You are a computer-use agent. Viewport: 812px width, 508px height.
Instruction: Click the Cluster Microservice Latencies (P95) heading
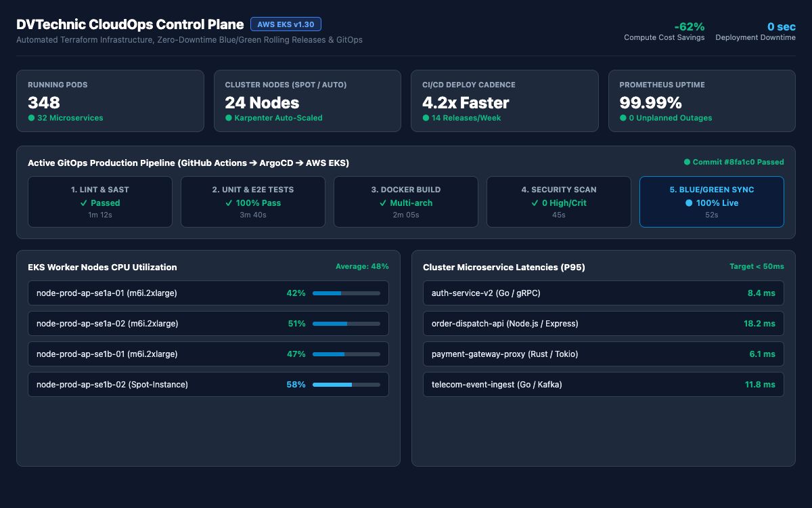pyautogui.click(x=504, y=268)
